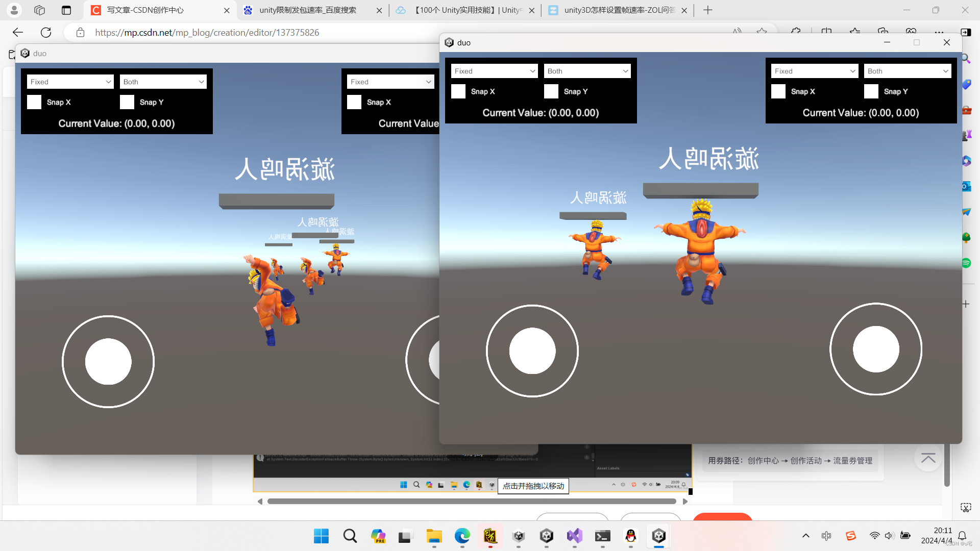Click the browser back button

[x=17, y=32]
